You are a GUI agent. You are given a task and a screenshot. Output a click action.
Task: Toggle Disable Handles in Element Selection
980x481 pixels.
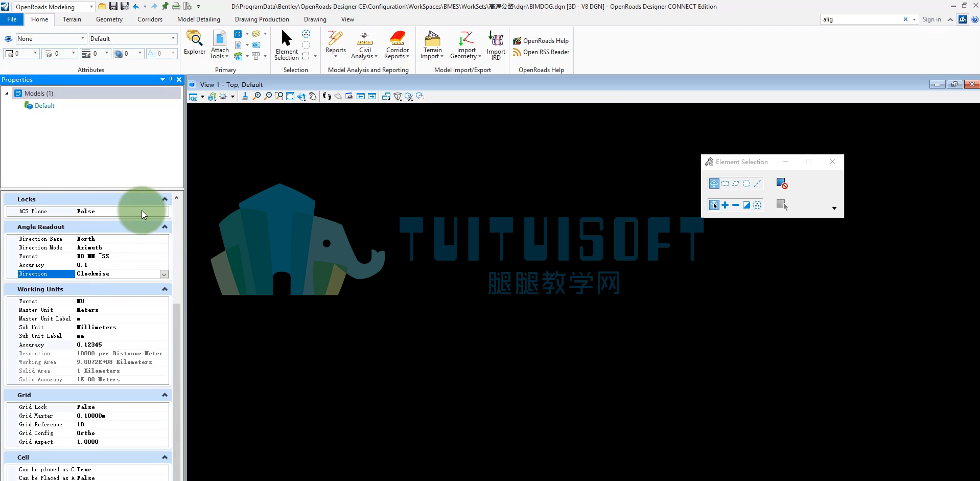782,184
